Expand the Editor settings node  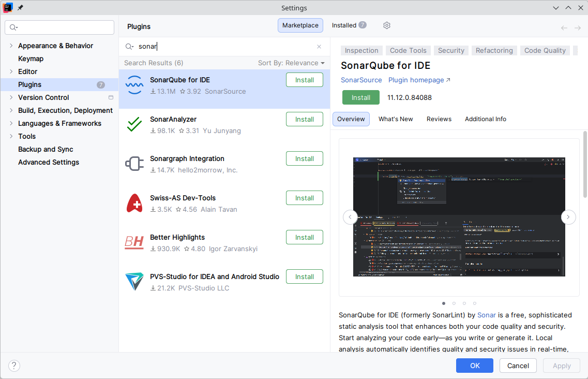[11, 71]
